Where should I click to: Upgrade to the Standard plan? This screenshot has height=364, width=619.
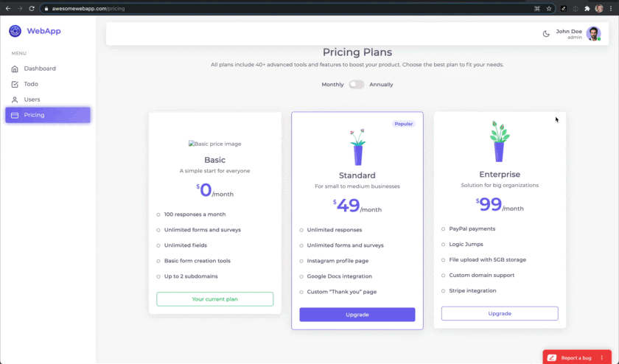[x=357, y=315]
